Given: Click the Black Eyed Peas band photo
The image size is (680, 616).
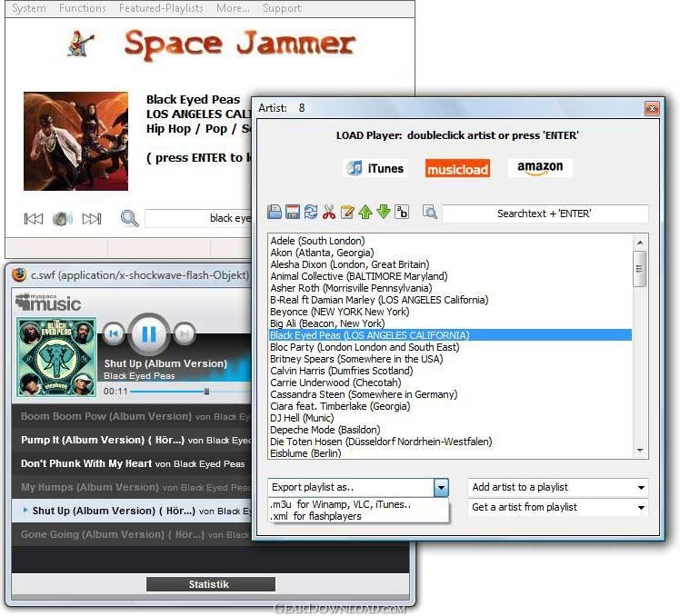Looking at the screenshot, I should [x=75, y=141].
